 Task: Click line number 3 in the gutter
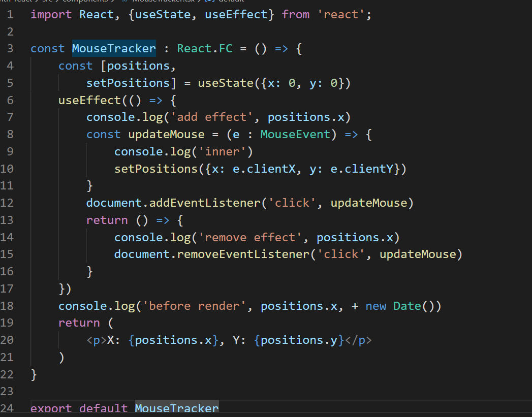click(x=10, y=48)
